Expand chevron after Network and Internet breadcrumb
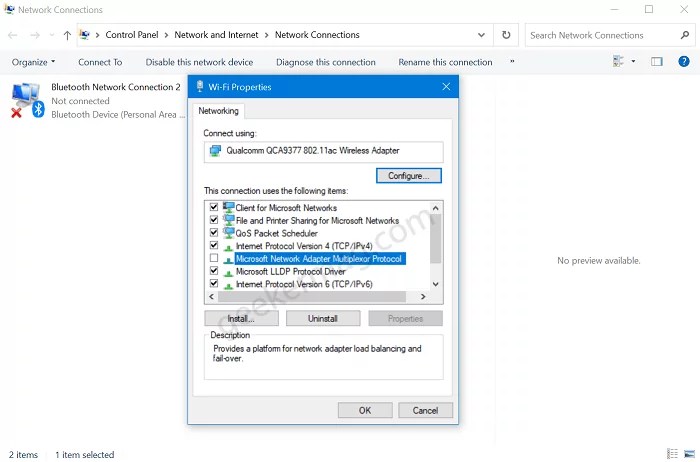This screenshot has width=700, height=462. point(267,35)
